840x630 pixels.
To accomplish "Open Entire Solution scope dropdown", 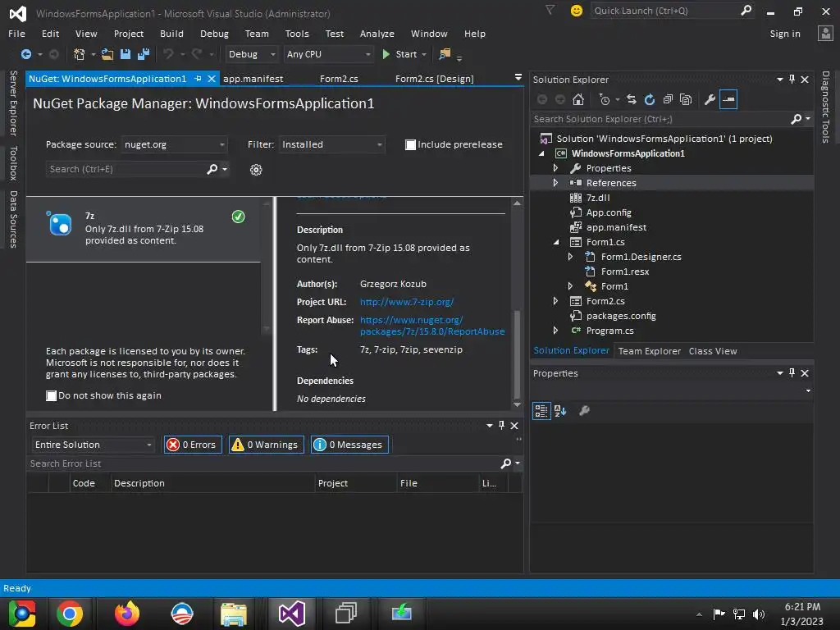I will (94, 445).
